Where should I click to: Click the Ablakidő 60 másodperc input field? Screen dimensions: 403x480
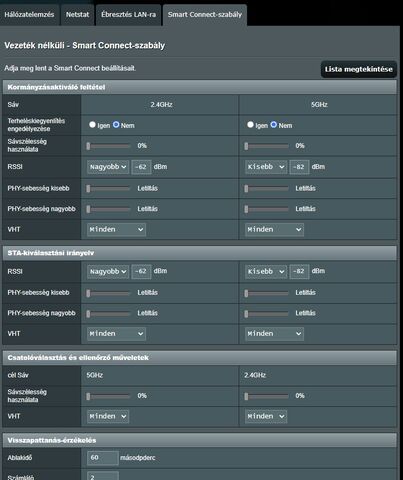tap(103, 458)
